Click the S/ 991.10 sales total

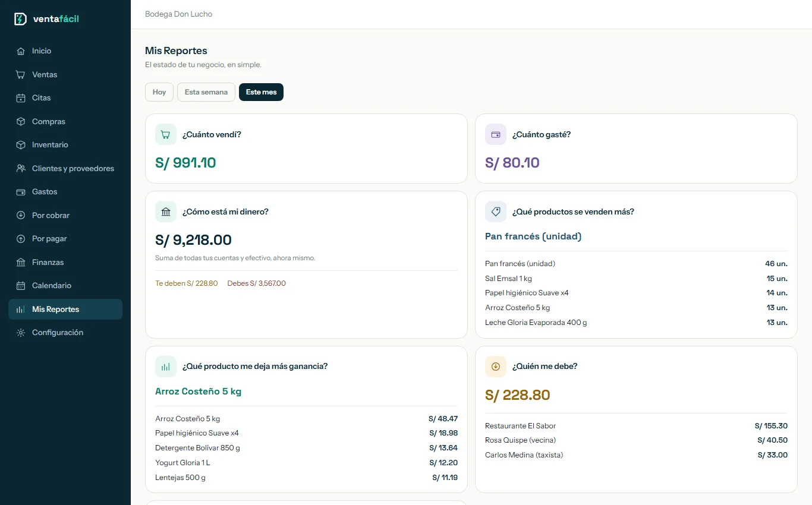[x=185, y=163]
